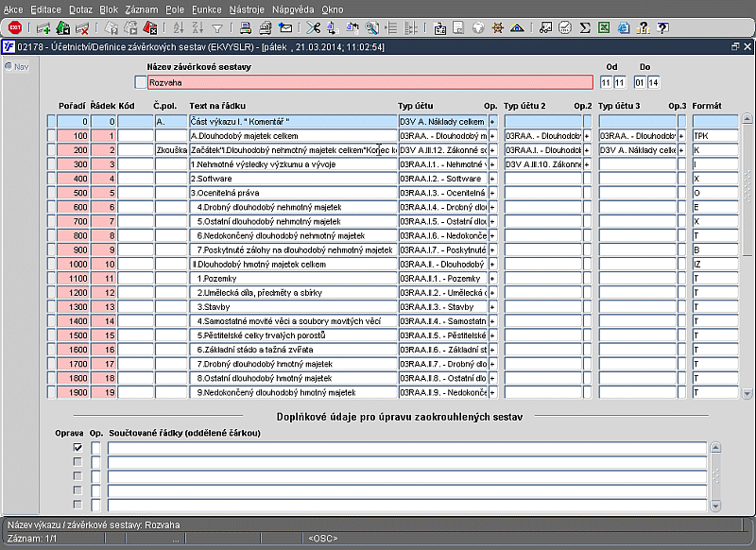Viewport: 756px width, 550px height.
Task: Click Op. plus field in 2.Software row
Action: click(492, 179)
